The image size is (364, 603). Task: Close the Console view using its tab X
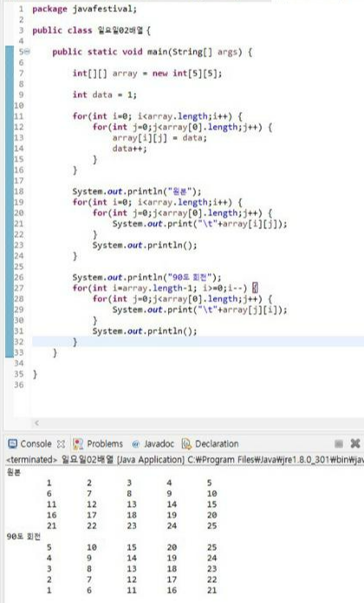tap(61, 444)
